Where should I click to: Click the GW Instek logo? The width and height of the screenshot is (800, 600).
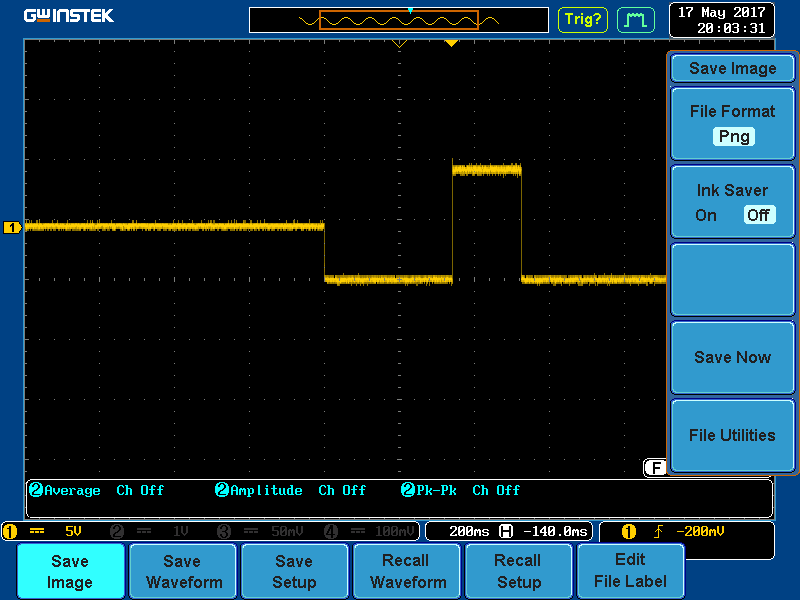tap(68, 16)
